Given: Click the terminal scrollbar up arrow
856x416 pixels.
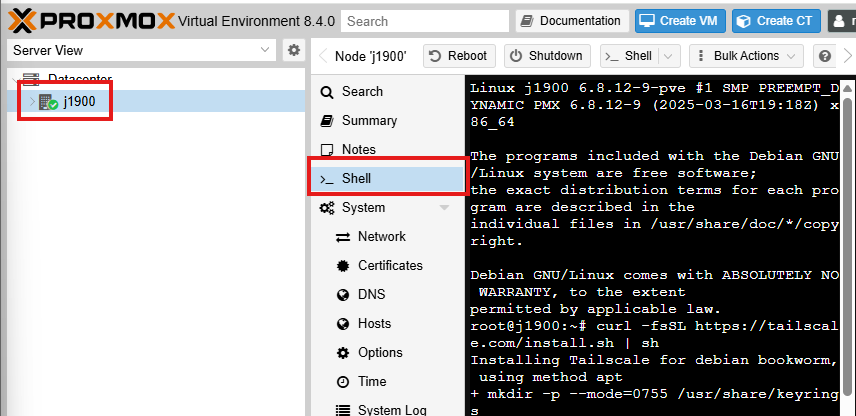Looking at the screenshot, I should click(847, 88).
